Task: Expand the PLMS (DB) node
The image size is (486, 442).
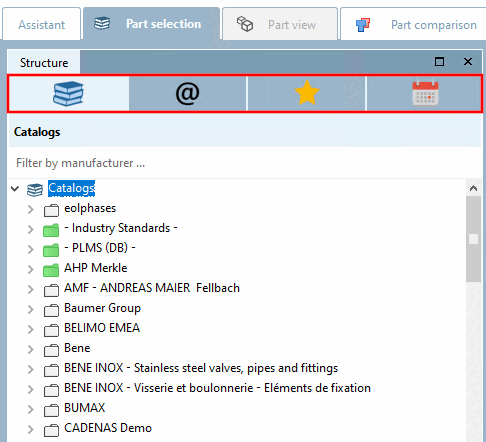Action: point(31,249)
